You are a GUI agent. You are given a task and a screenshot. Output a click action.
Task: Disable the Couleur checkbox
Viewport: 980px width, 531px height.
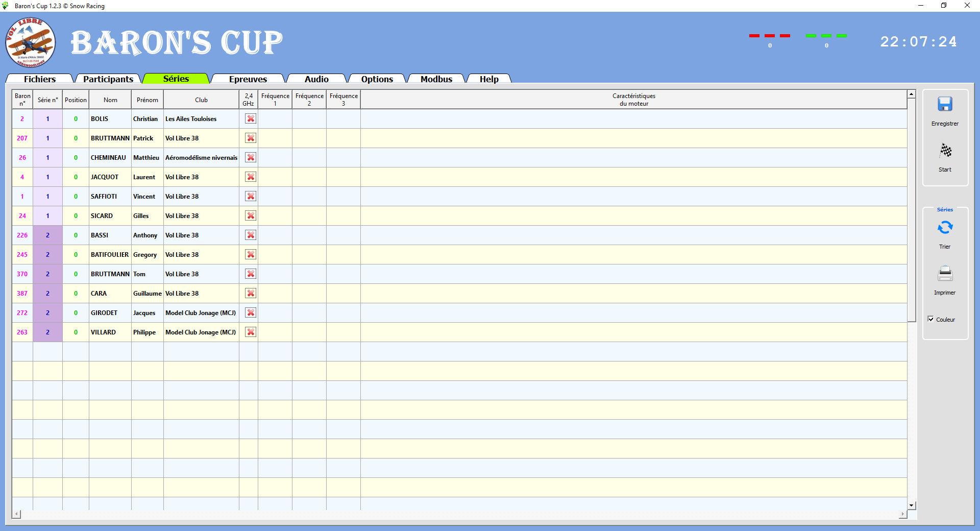click(x=931, y=319)
